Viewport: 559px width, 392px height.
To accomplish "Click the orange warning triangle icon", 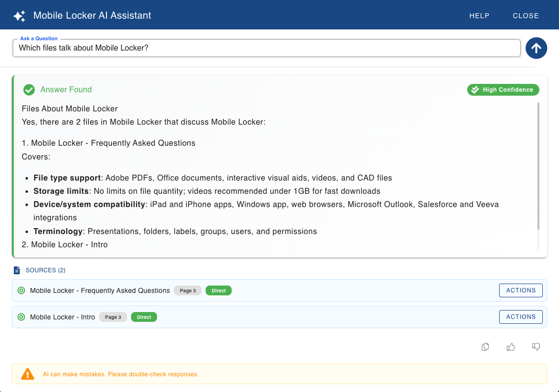I will (x=27, y=374).
